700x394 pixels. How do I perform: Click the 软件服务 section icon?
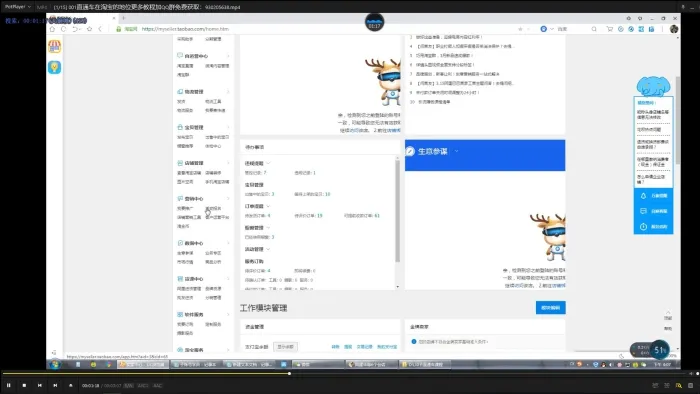pyautogui.click(x=180, y=315)
